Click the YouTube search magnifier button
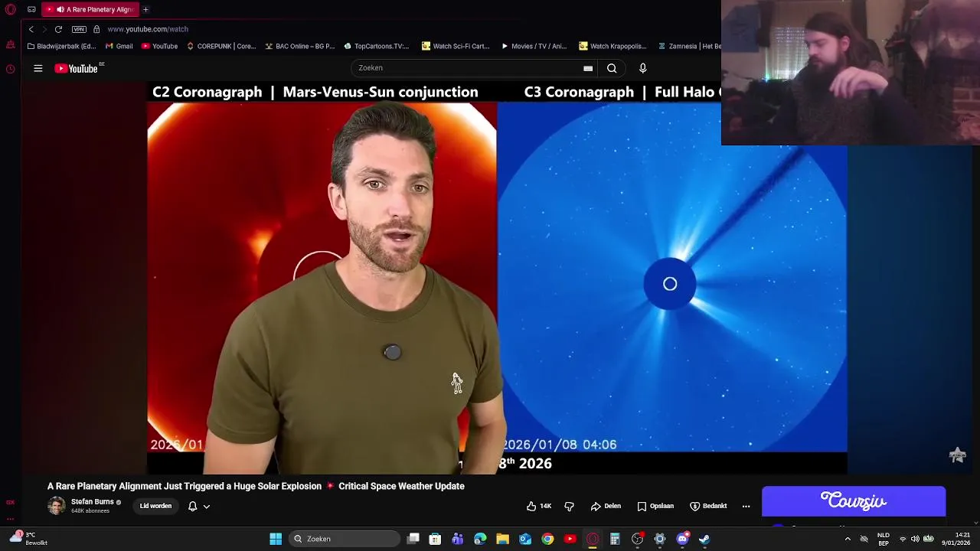980x551 pixels. coord(612,68)
